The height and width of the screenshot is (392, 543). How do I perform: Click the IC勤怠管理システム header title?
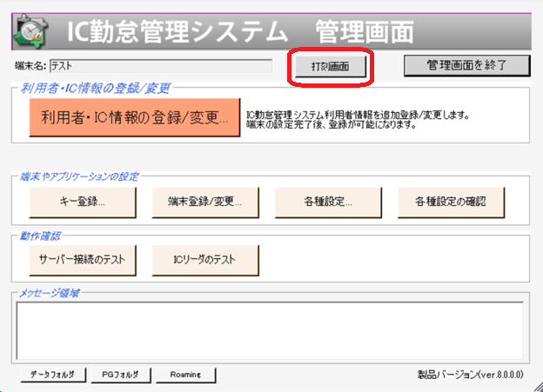[x=178, y=32]
